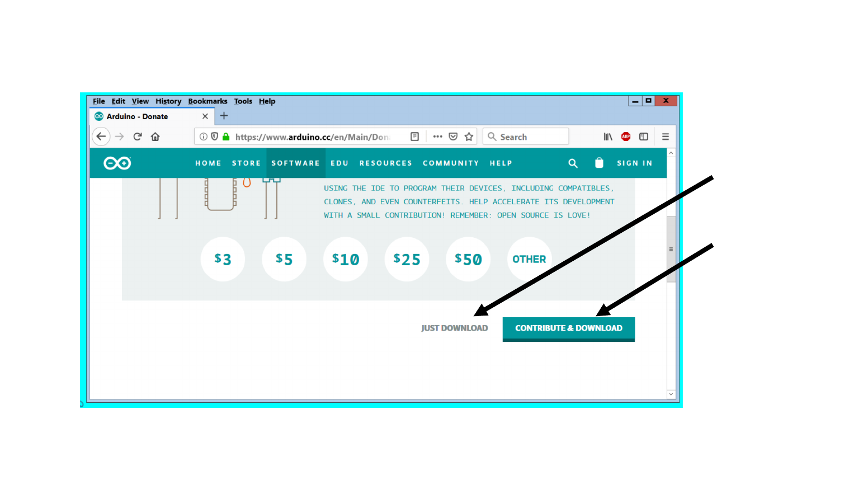868x489 pixels.
Task: Select the $5 donation amount
Action: (284, 259)
